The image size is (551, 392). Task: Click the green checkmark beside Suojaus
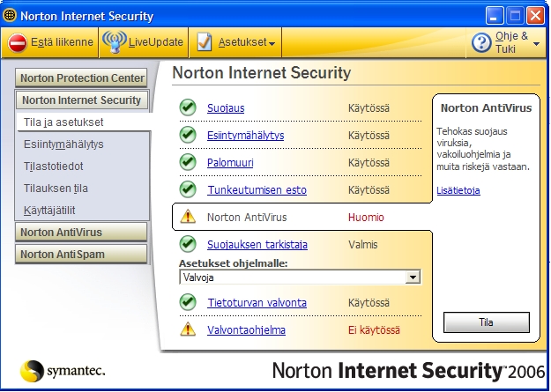(x=188, y=107)
